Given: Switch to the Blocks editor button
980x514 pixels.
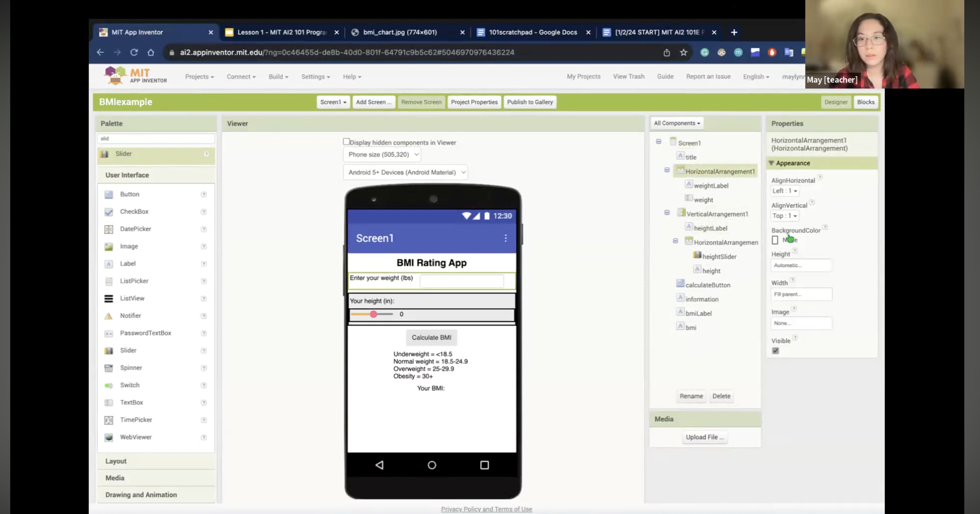Looking at the screenshot, I should coord(865,102).
